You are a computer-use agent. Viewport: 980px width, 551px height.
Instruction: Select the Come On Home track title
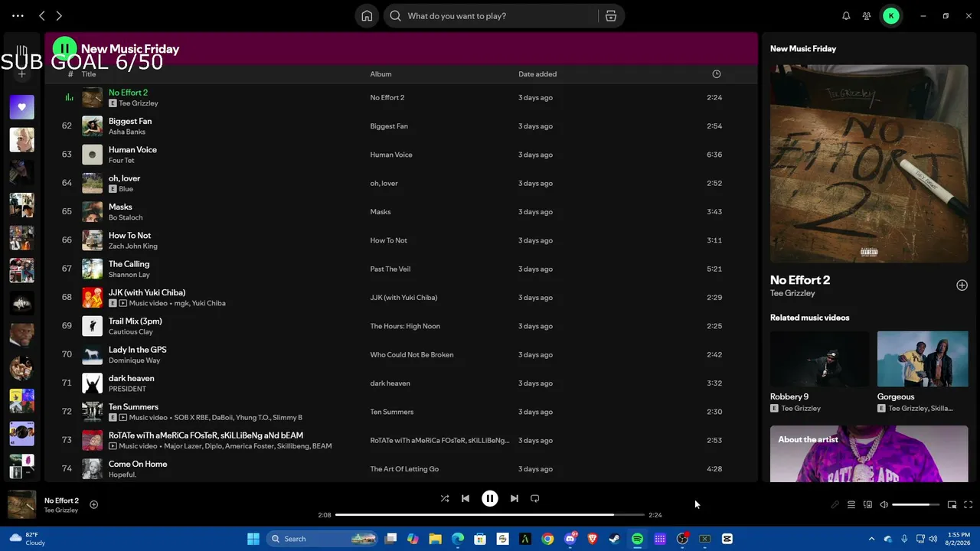click(x=138, y=464)
